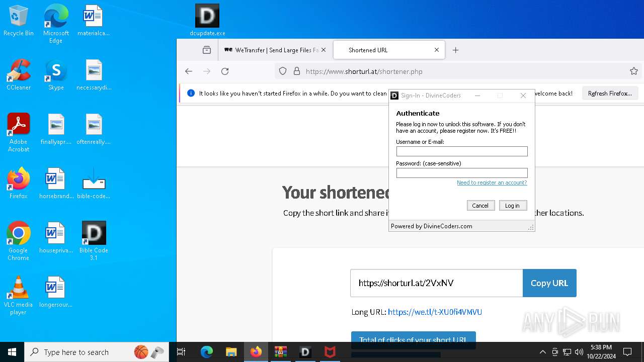The width and height of the screenshot is (644, 362).
Task: Switch to the Shortened URL tab
Action: pos(389,50)
